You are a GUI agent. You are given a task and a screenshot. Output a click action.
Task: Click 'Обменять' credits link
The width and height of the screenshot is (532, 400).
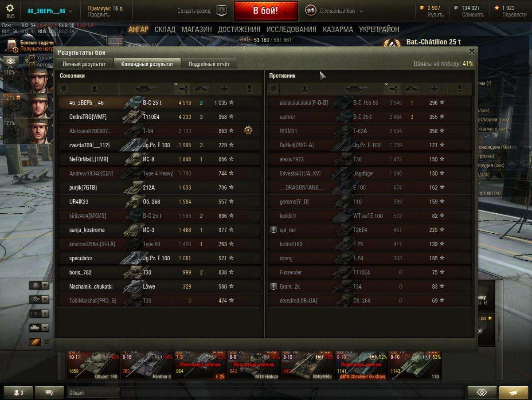pyautogui.click(x=473, y=15)
